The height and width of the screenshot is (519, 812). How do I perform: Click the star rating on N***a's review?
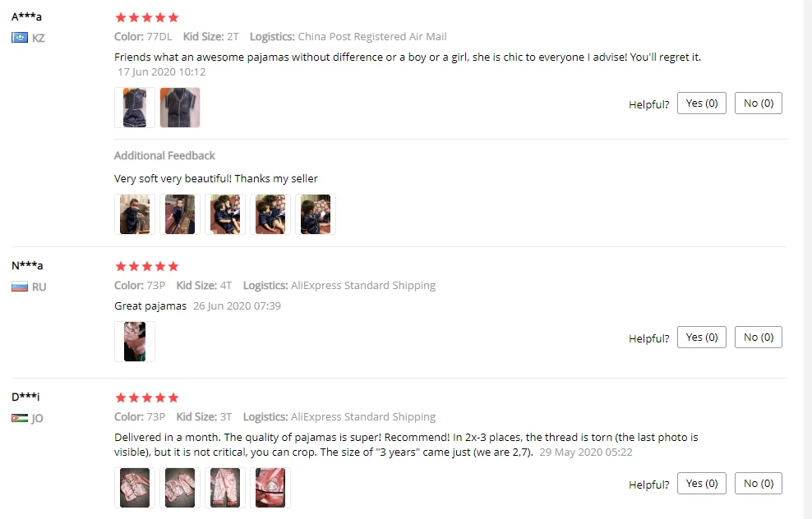click(147, 267)
